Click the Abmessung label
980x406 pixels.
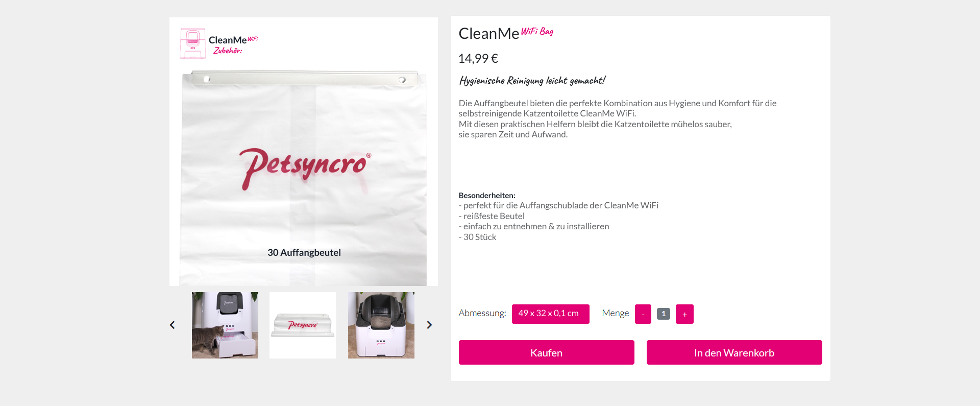pos(482,313)
